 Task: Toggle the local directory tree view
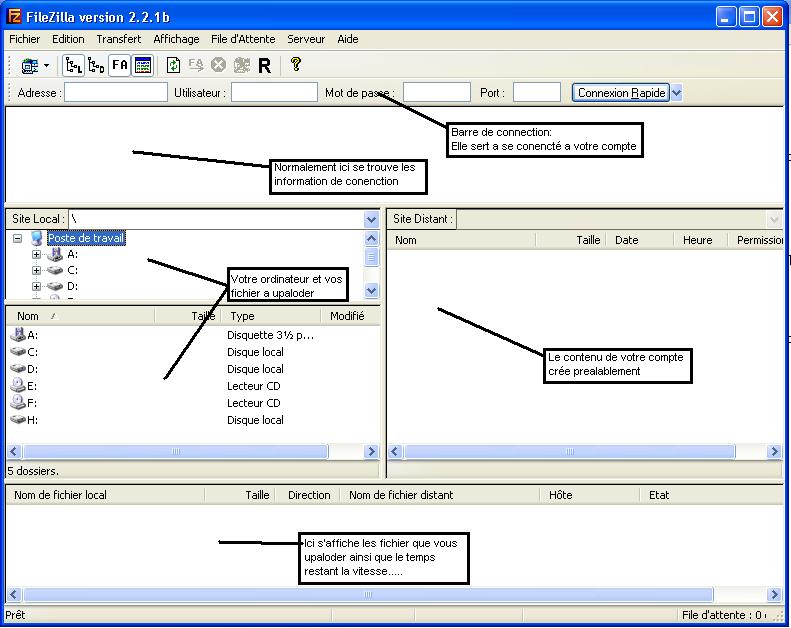coord(74,66)
